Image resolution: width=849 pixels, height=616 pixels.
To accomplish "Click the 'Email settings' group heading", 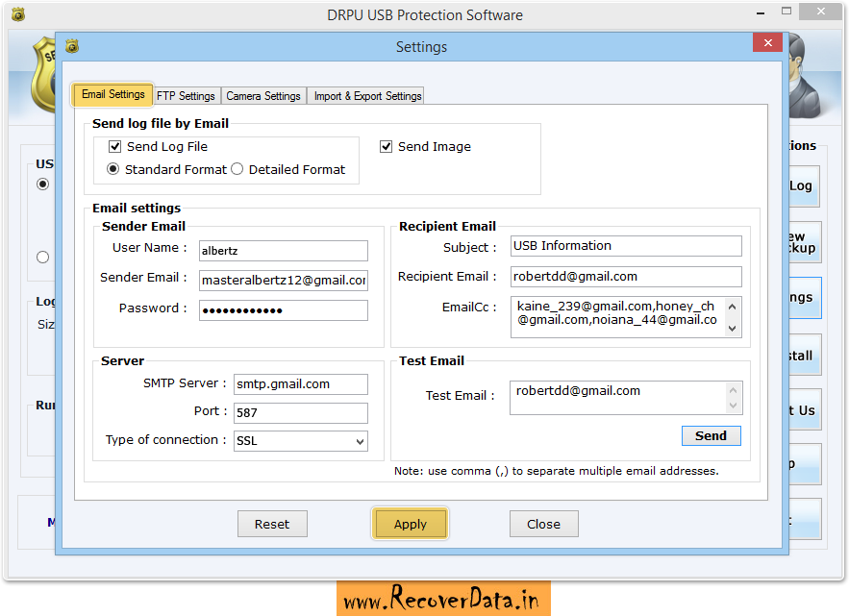I will 137,208.
